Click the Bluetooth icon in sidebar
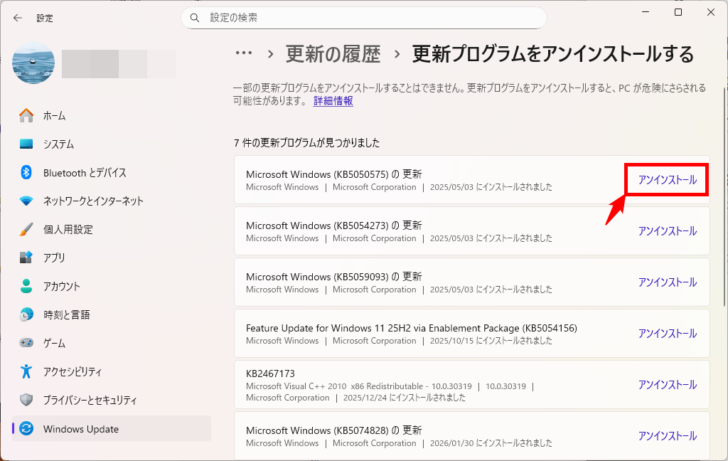Viewport: 728px width, 461px height. 26,172
